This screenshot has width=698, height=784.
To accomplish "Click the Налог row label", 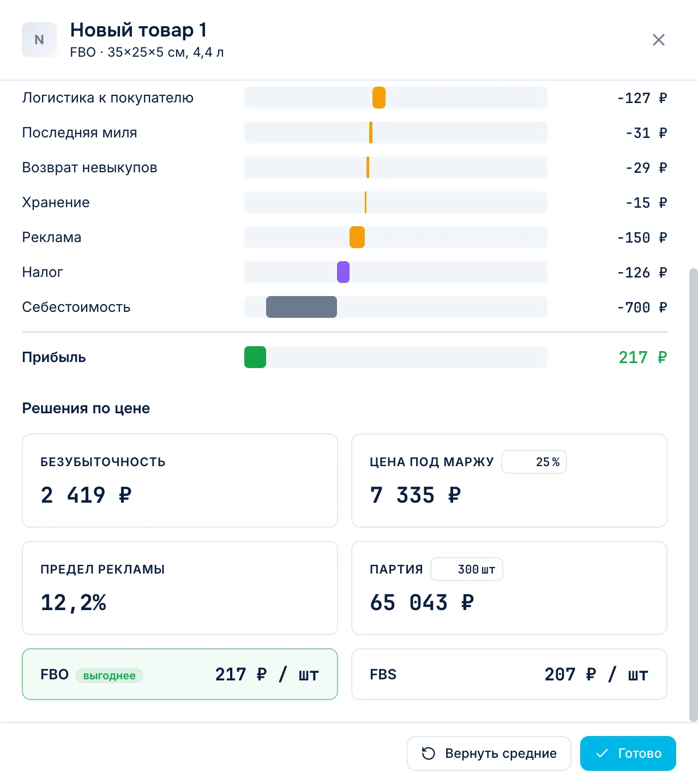I will click(43, 272).
